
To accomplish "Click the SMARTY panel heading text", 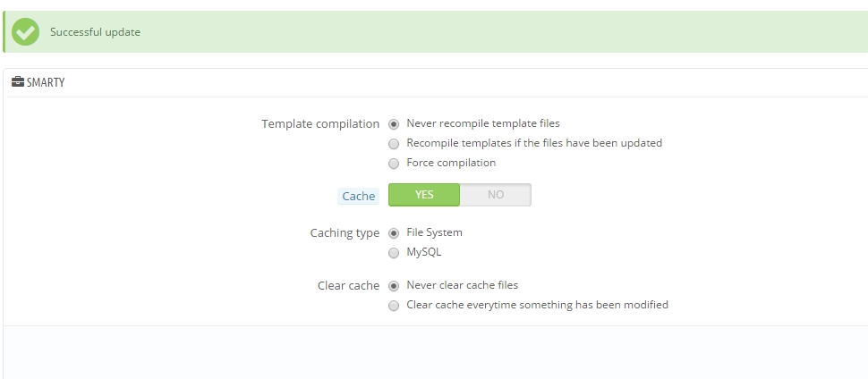I will 46,82.
